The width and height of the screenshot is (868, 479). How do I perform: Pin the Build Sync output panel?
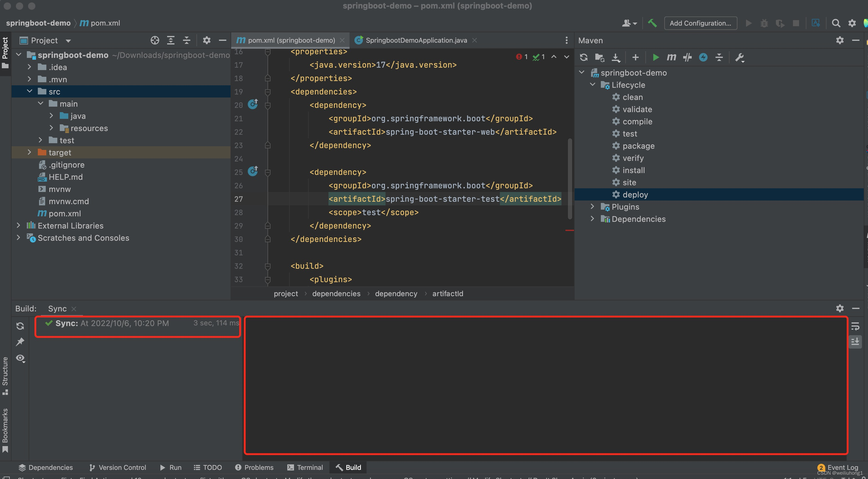tap(20, 342)
